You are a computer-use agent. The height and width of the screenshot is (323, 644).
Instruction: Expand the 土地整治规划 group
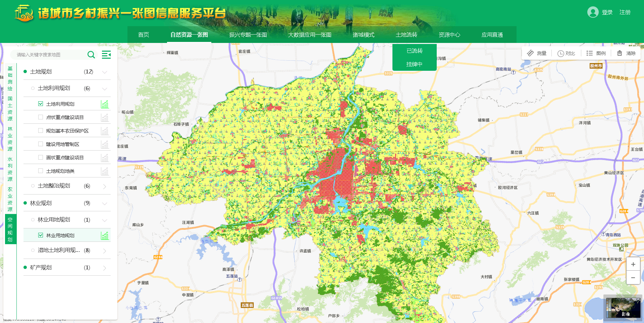pos(105,186)
